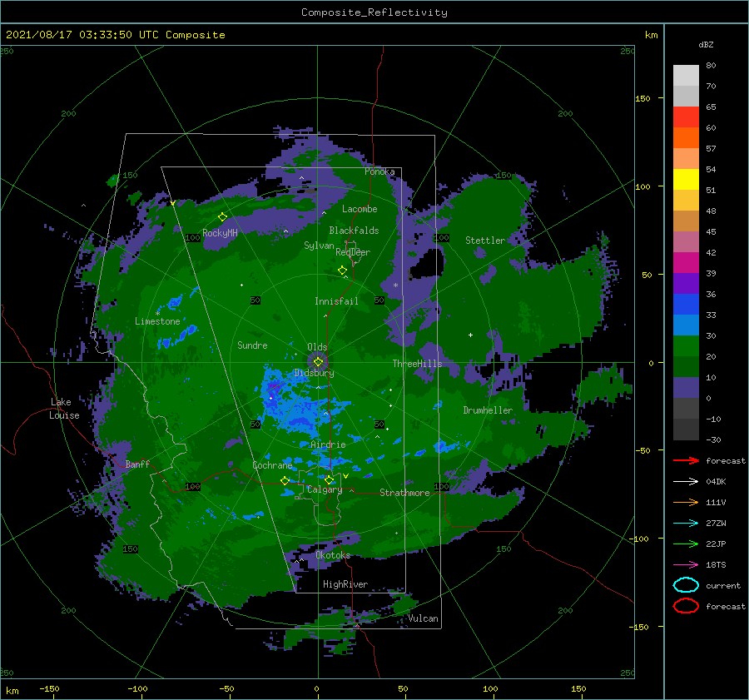The height and width of the screenshot is (700, 749).
Task: Pick the light blue 30–33 dBZ swatch
Action: [x=686, y=325]
